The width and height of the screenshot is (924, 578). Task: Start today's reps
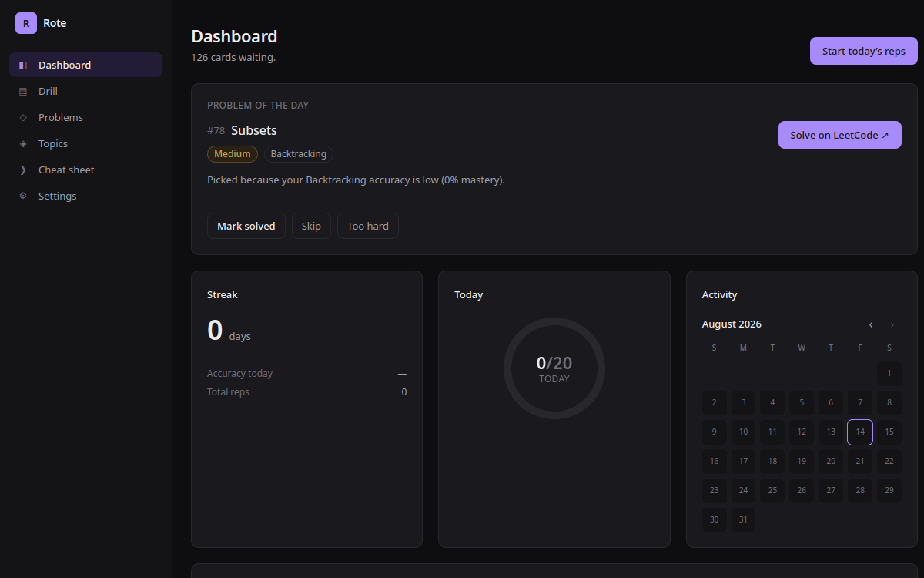(864, 51)
